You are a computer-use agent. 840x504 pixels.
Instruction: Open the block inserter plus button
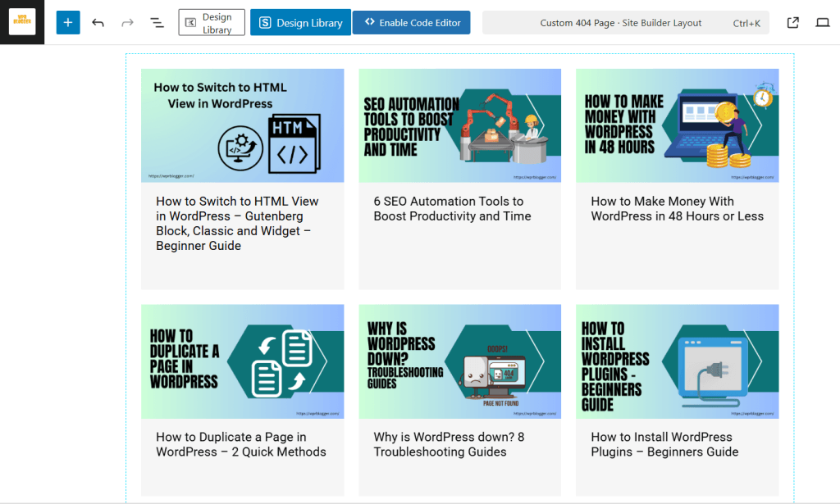pos(68,22)
